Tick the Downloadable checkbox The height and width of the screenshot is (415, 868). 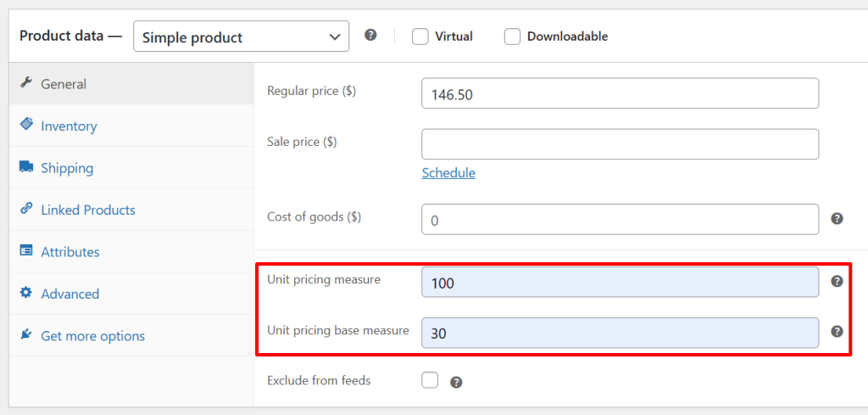click(x=512, y=36)
